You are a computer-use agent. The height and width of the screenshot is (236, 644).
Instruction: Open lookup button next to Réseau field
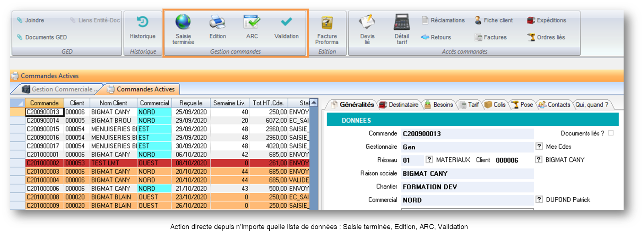tap(429, 160)
